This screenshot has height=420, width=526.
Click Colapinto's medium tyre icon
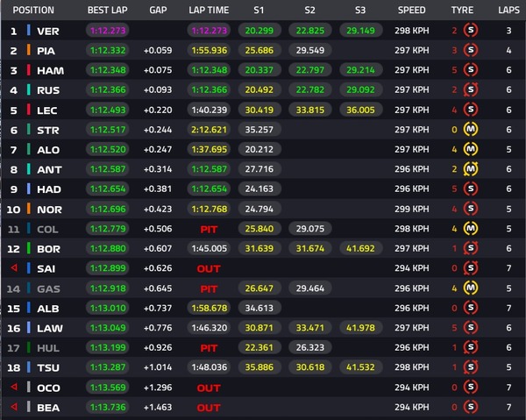click(x=471, y=229)
